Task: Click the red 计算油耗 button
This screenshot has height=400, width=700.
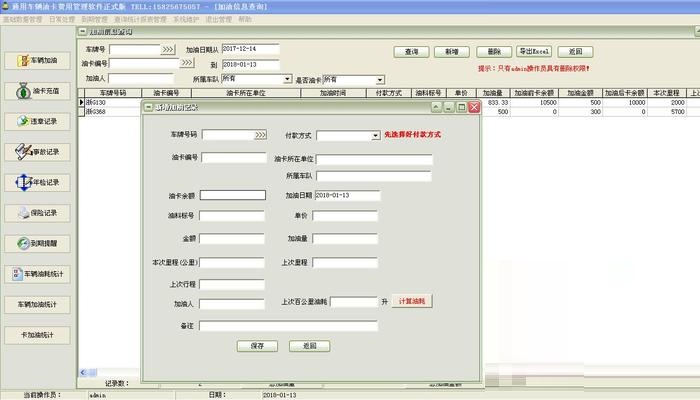Action: pos(412,301)
